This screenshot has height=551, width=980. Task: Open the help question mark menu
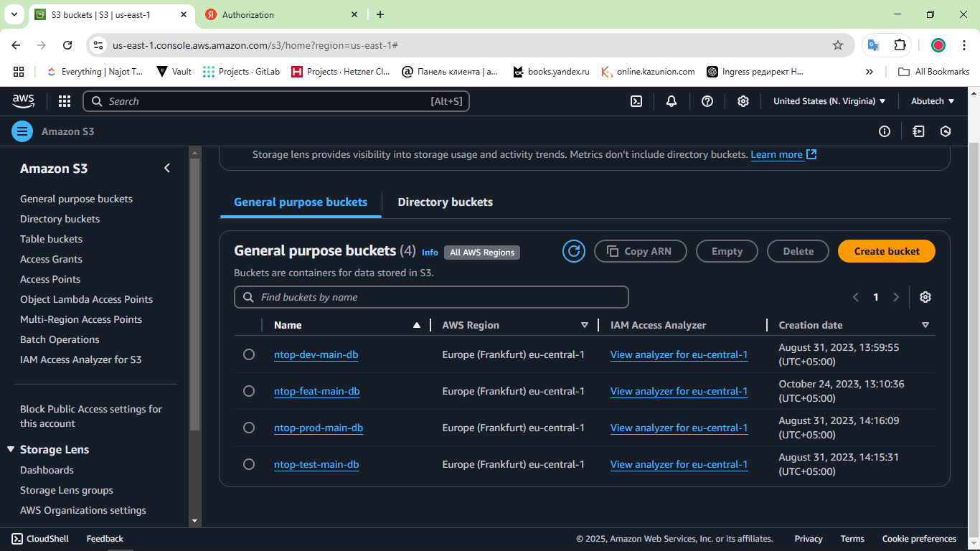point(707,101)
